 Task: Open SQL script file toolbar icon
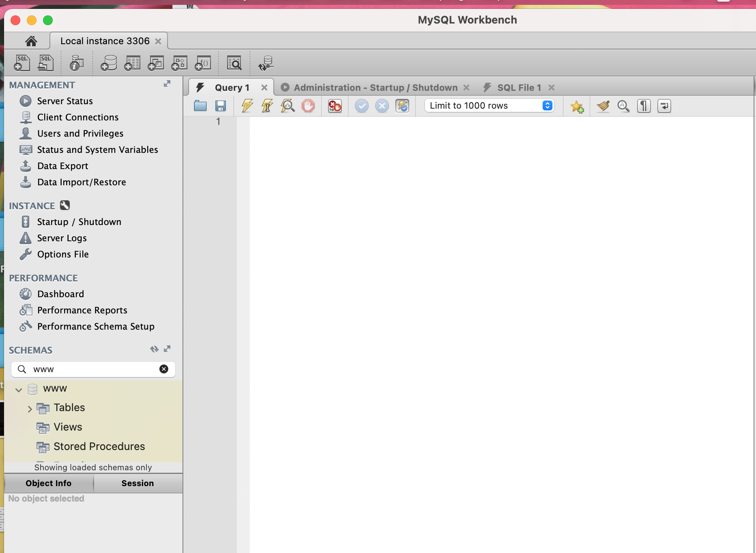click(46, 63)
